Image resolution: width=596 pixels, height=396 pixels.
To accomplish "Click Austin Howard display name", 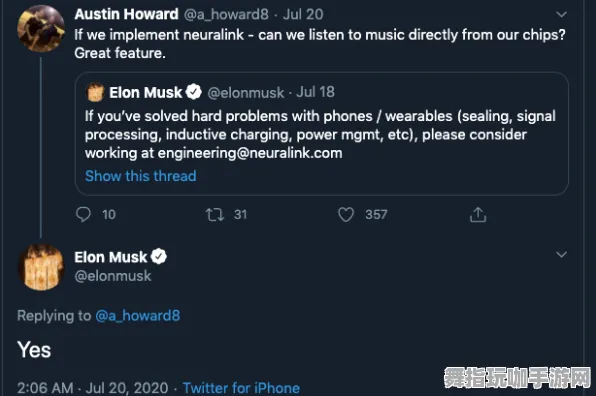I will [126, 14].
